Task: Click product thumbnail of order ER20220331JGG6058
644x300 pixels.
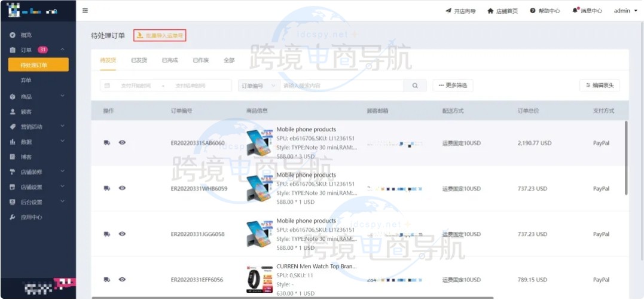Action: tap(259, 234)
